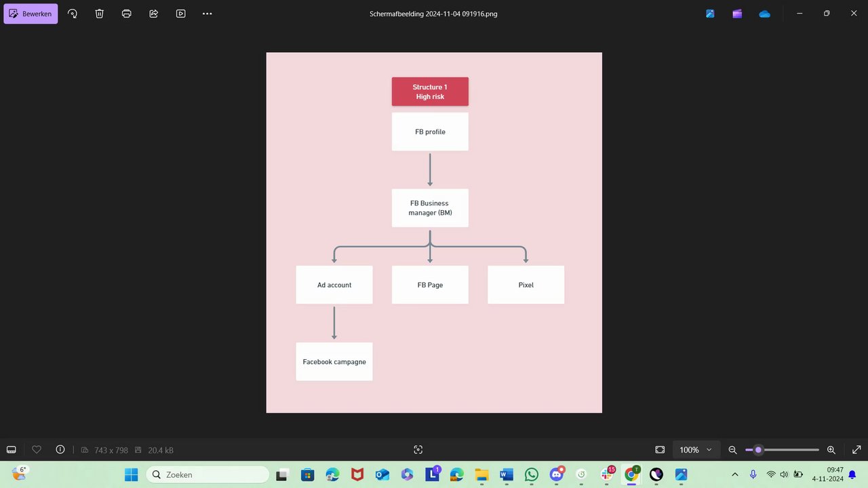Open notifications with the bell icon
The width and height of the screenshot is (868, 488).
[852, 474]
